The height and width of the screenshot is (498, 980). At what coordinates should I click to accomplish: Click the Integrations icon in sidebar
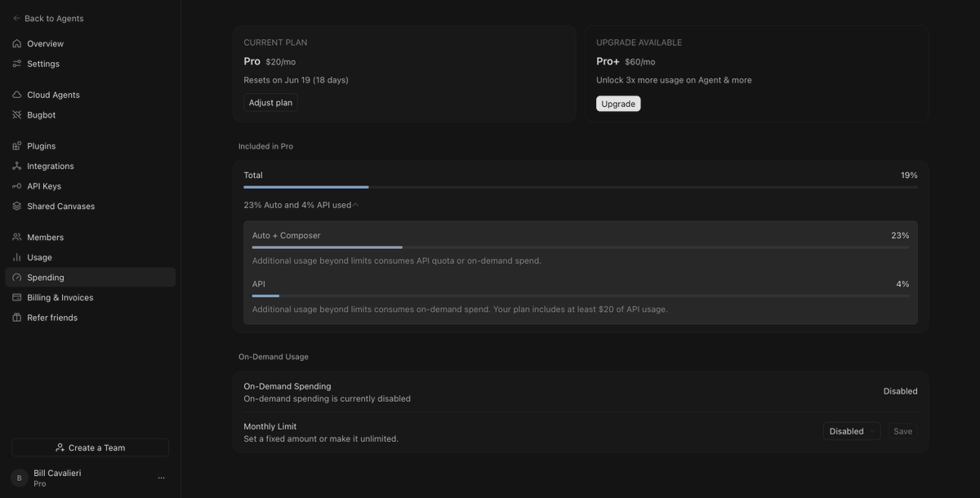(16, 166)
